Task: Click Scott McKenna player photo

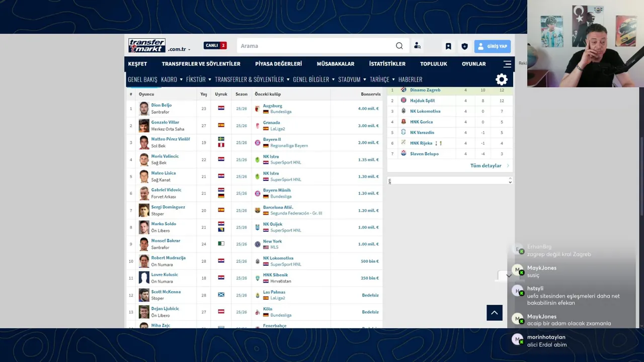Action: coord(144,295)
